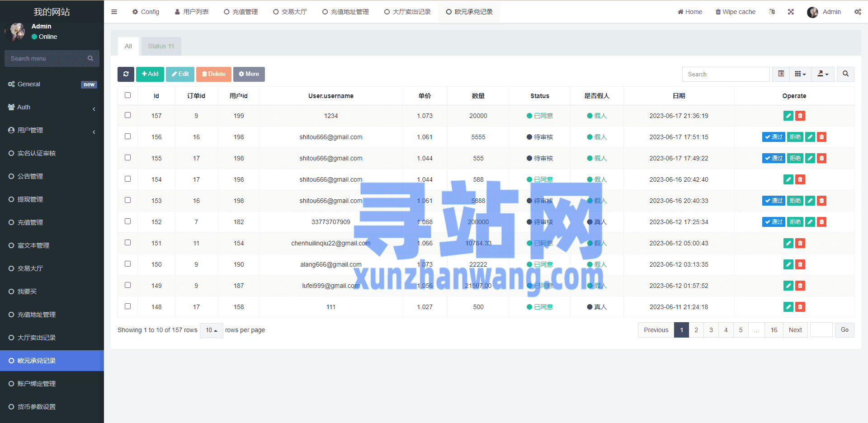Switch to the All tab

tap(128, 46)
